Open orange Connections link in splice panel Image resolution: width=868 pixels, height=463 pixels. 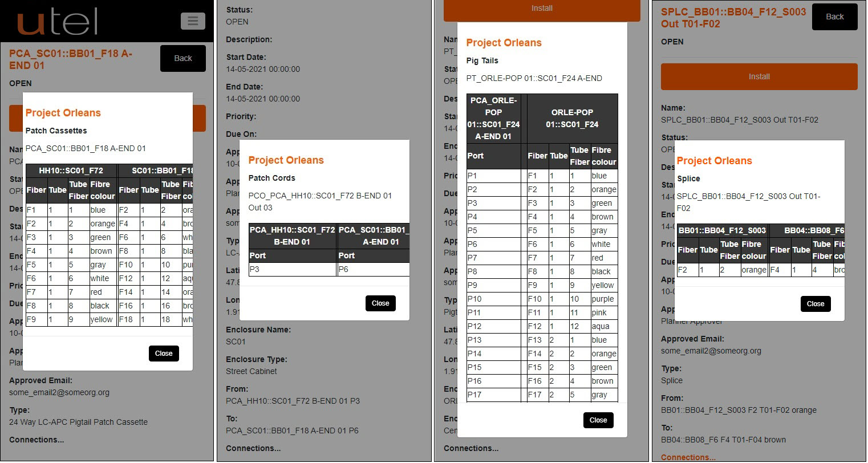click(x=688, y=457)
